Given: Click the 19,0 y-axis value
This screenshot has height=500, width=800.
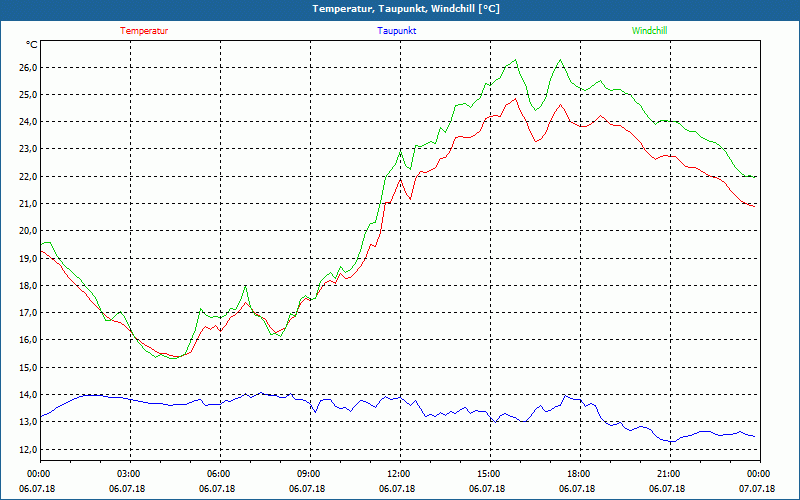Looking at the screenshot, I should tap(28, 258).
